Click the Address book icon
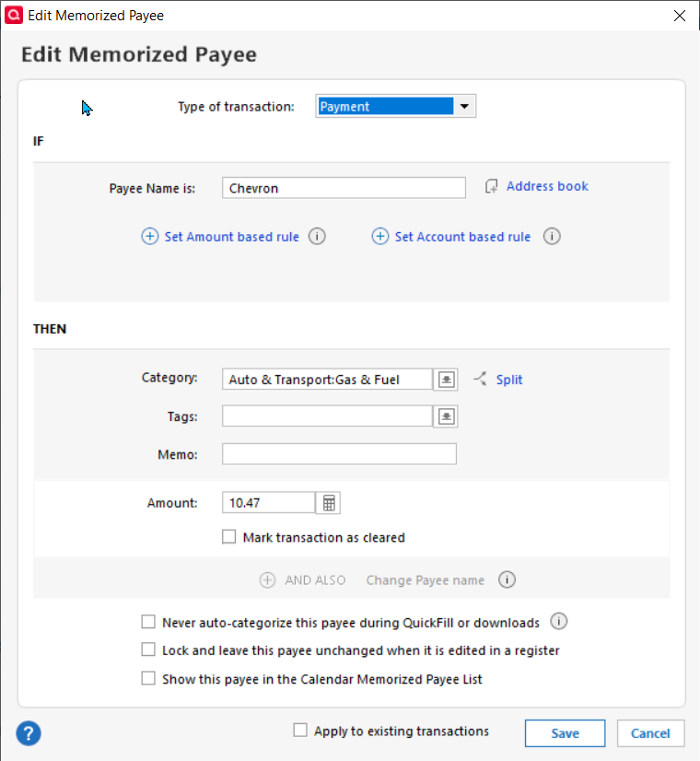 point(491,186)
